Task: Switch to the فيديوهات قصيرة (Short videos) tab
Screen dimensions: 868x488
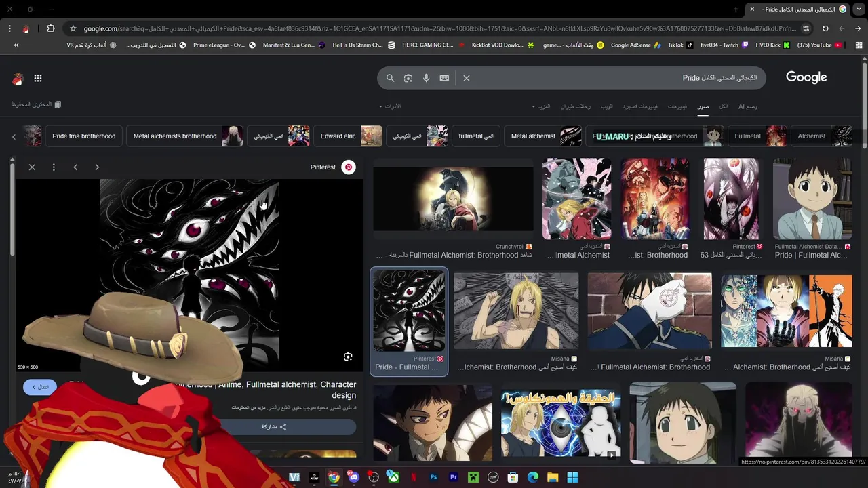Action: (x=640, y=106)
